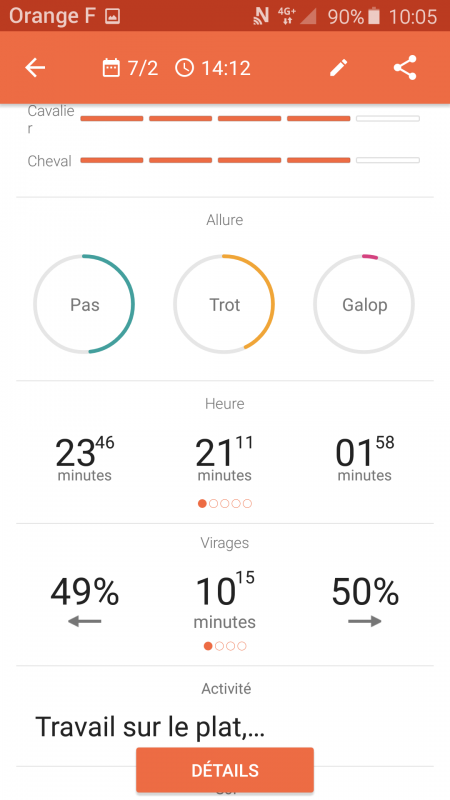The image size is (450, 800).
Task: Tap the back arrow in header
Action: (35, 67)
